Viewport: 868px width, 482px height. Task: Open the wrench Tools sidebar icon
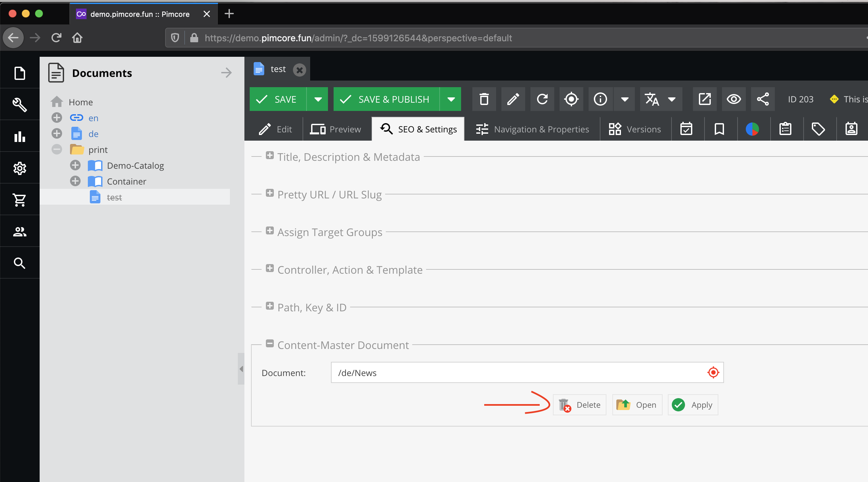click(x=19, y=104)
